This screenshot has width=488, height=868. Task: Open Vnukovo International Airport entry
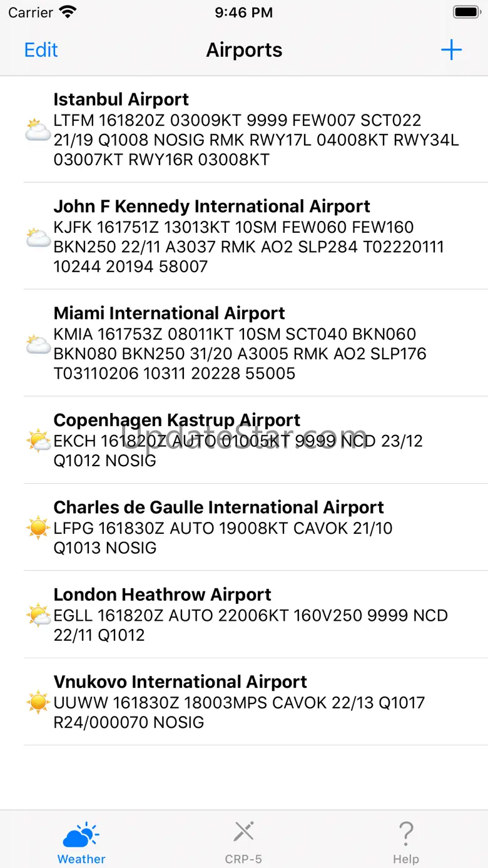244,702
